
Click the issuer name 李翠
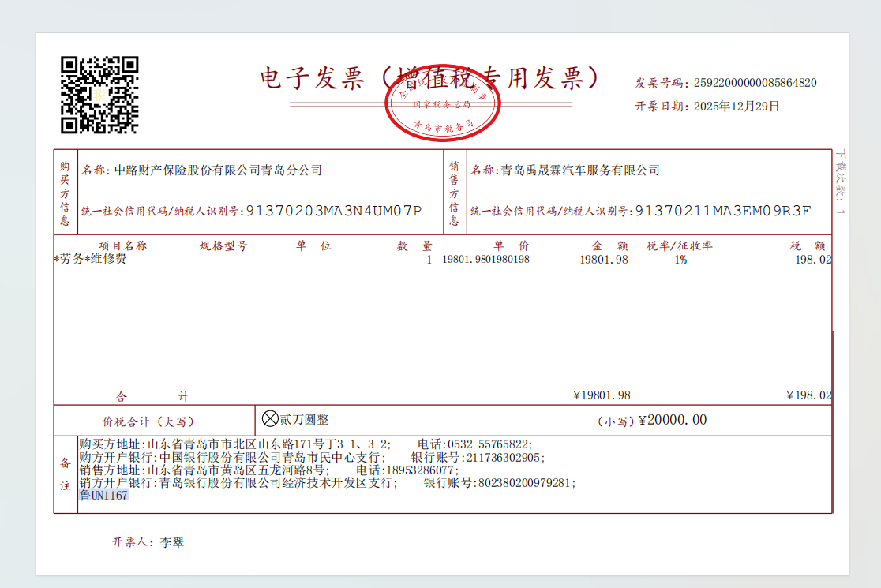(172, 543)
